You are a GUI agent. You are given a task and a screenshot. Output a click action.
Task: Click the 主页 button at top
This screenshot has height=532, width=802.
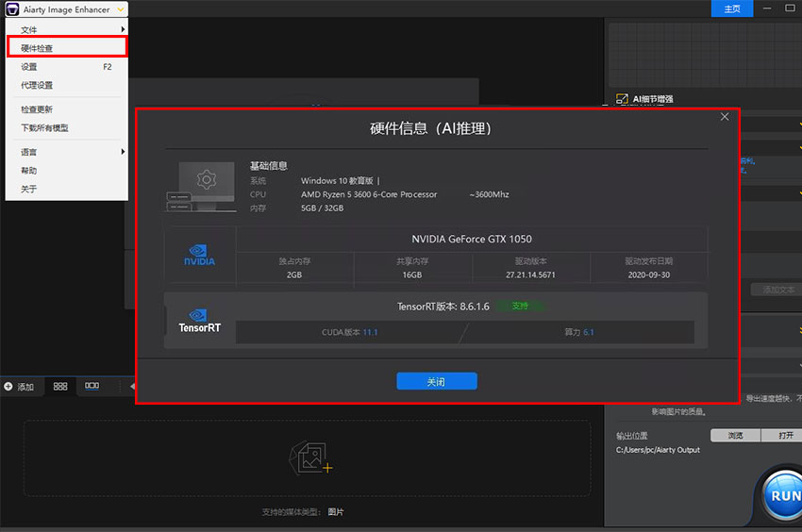pyautogui.click(x=732, y=8)
